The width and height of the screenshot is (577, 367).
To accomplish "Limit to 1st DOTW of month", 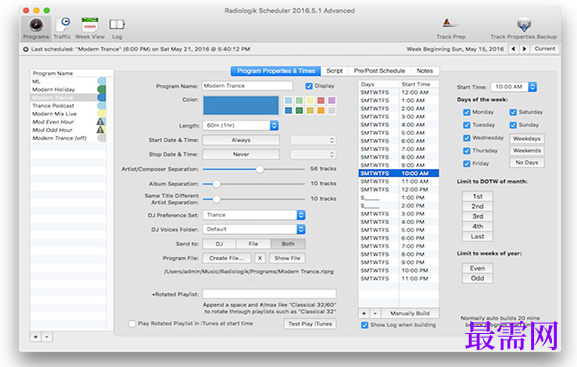I will pyautogui.click(x=477, y=196).
